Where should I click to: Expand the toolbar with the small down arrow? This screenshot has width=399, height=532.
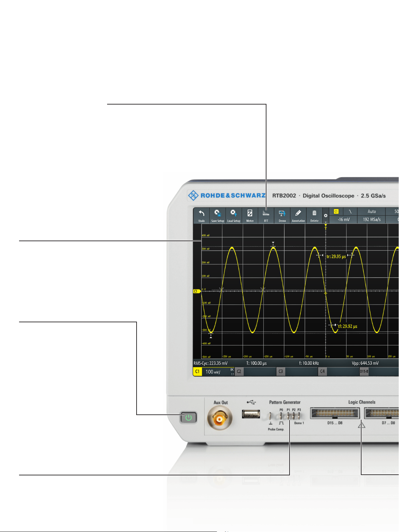pos(326,222)
